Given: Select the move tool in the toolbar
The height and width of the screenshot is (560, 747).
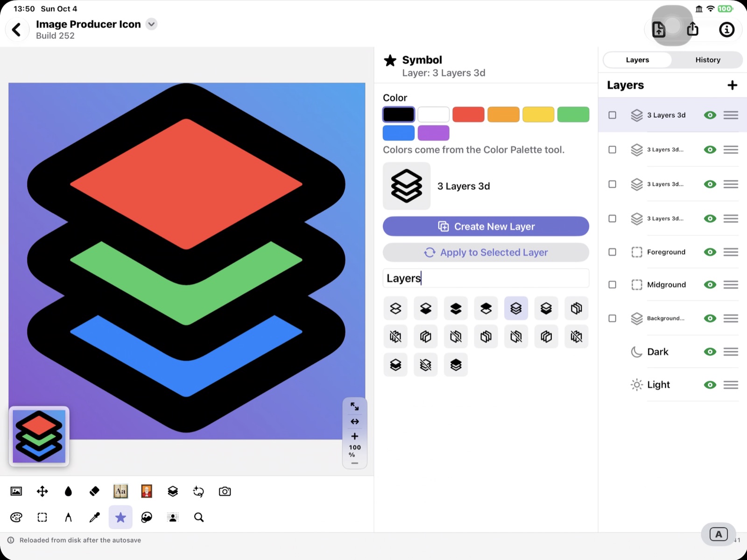Looking at the screenshot, I should [x=42, y=491].
